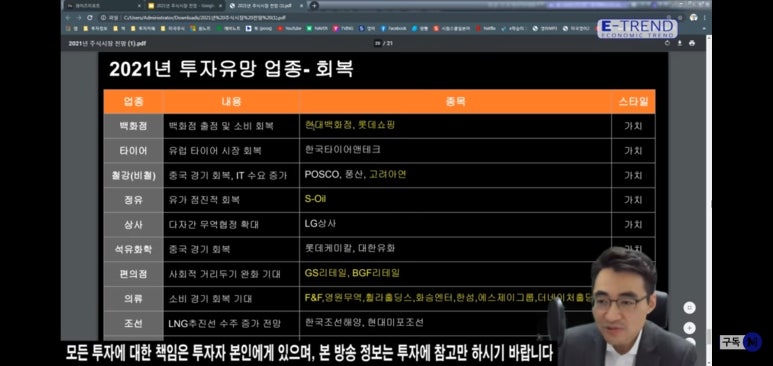This screenshot has height=366, width=773.
Task: Open Chrome three-dot menu
Action: click(x=704, y=17)
